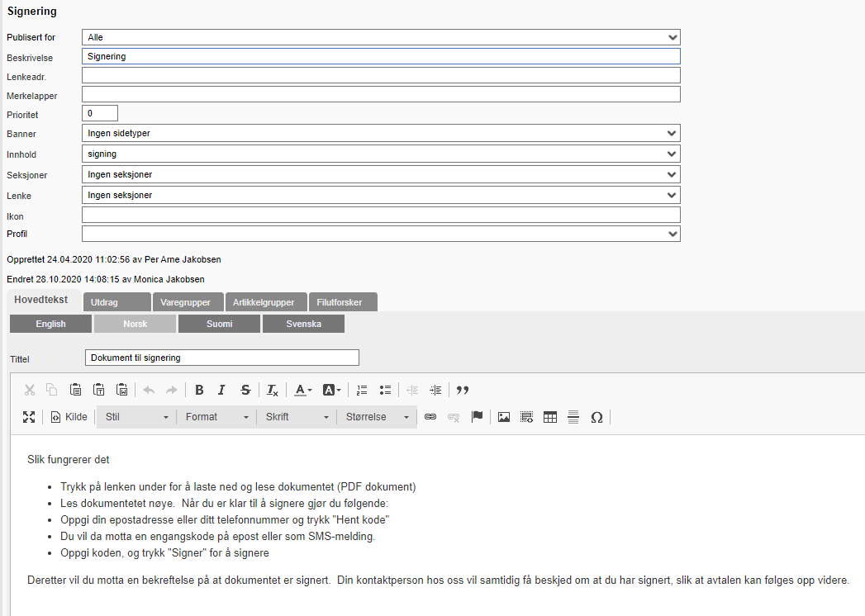This screenshot has width=865, height=616.
Task: Click the Insert Image icon
Action: (504, 417)
